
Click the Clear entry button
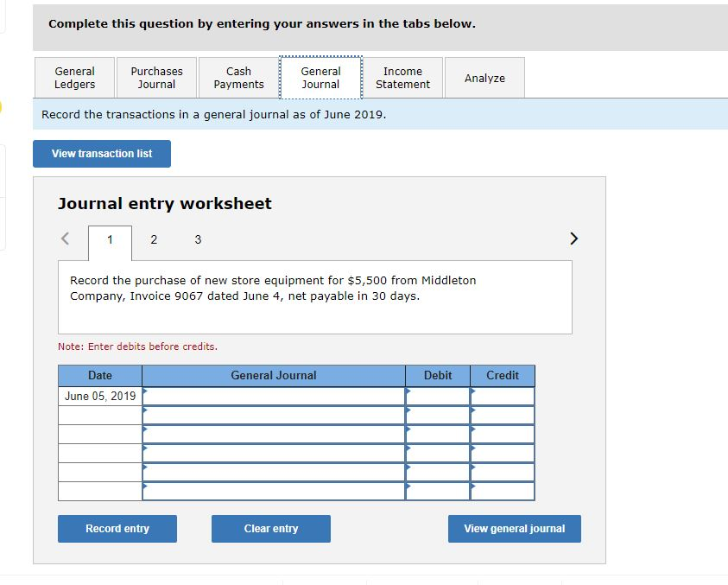click(x=270, y=528)
